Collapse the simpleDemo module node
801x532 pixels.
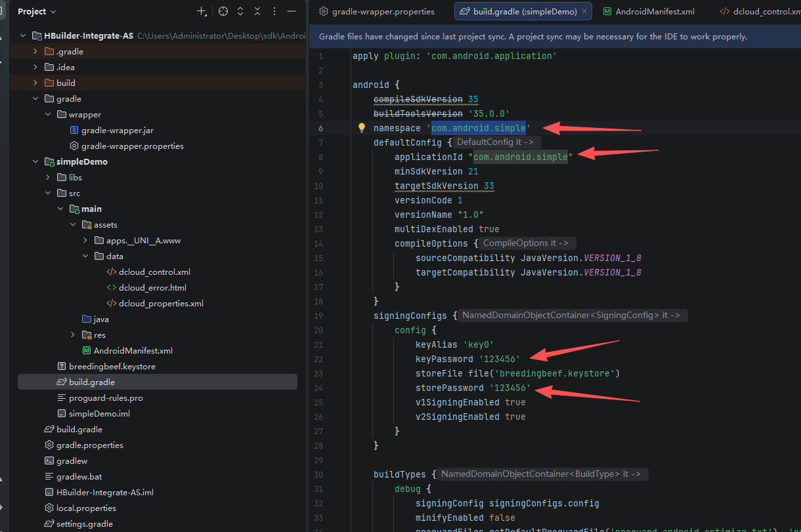[35, 161]
